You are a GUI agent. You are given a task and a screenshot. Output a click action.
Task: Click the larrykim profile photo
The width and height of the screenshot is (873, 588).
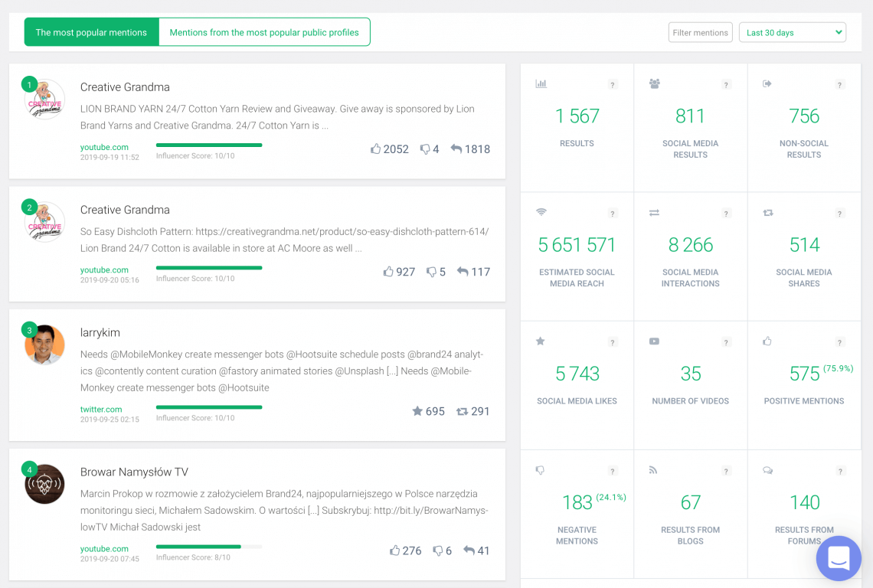click(x=45, y=344)
